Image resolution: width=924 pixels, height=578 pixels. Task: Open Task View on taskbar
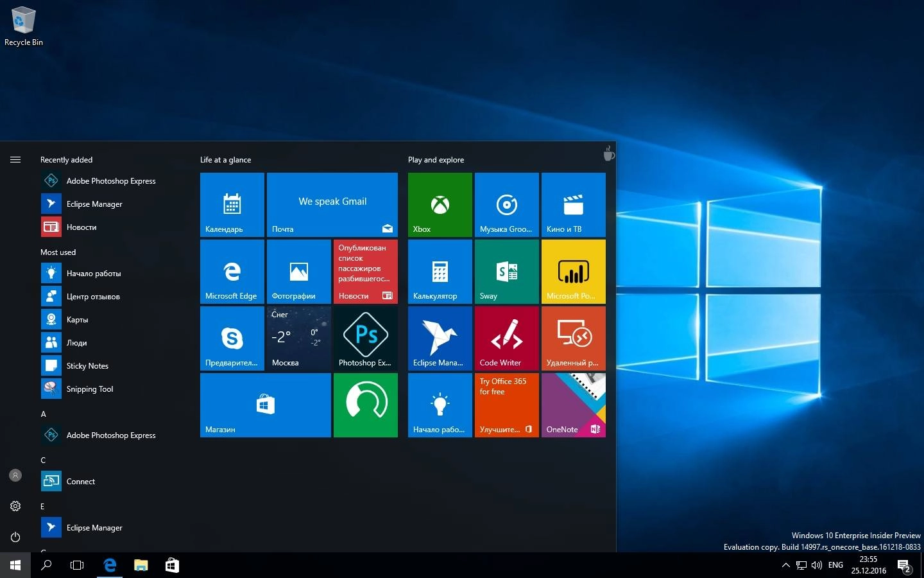[77, 565]
